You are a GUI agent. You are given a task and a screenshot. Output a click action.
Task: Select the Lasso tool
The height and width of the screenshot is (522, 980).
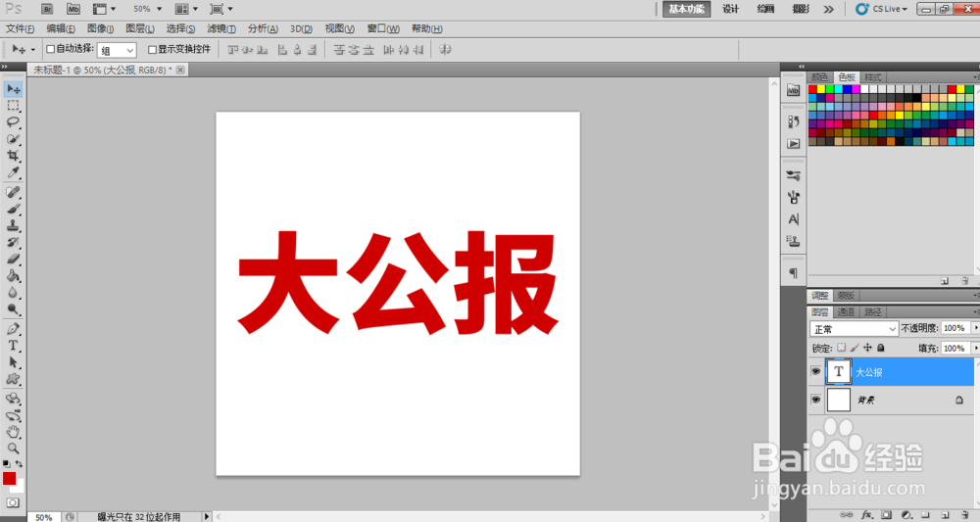point(13,121)
